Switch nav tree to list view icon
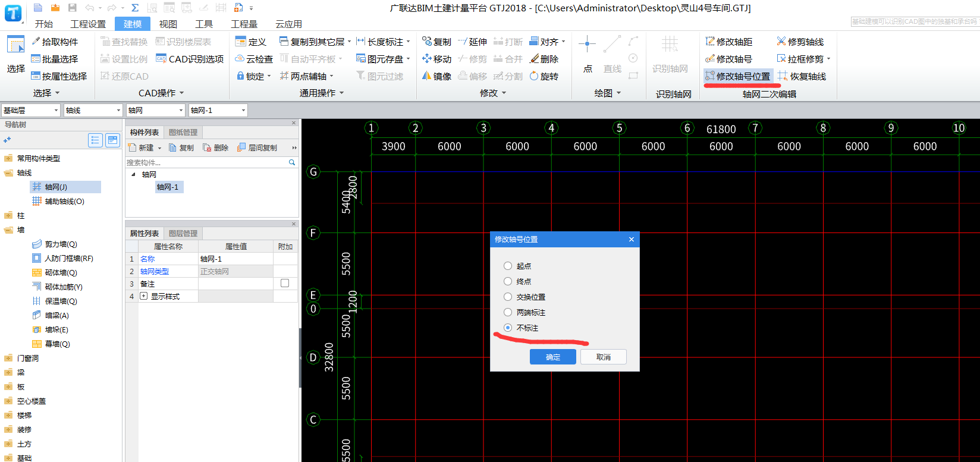Screen dimensions: 980x462 pyautogui.click(x=95, y=140)
